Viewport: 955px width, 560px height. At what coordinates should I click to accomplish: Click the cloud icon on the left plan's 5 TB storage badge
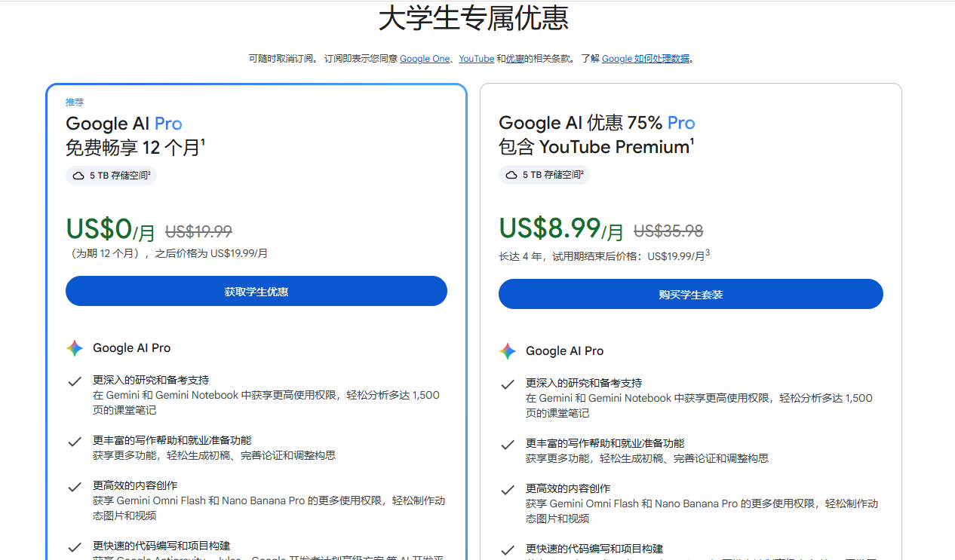pos(78,176)
